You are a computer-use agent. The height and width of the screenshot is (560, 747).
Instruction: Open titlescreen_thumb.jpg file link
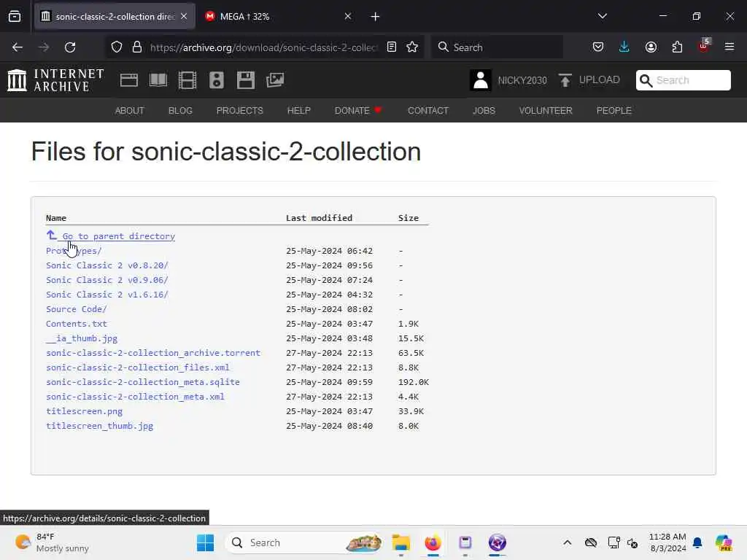99,426
